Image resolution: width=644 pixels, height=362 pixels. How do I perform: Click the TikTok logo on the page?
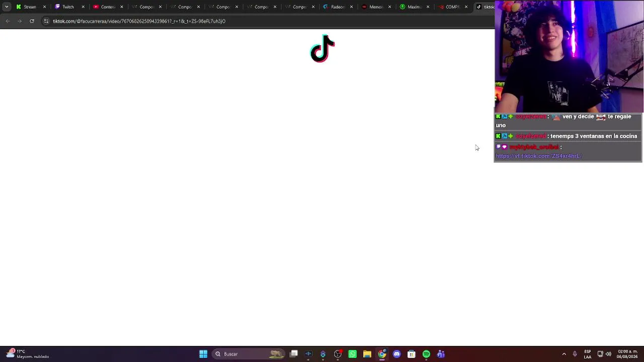[x=323, y=49]
